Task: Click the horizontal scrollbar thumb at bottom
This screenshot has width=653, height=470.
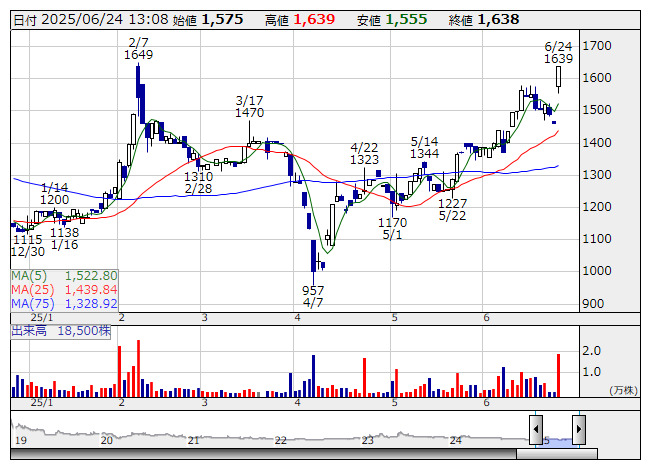Action: point(557,454)
